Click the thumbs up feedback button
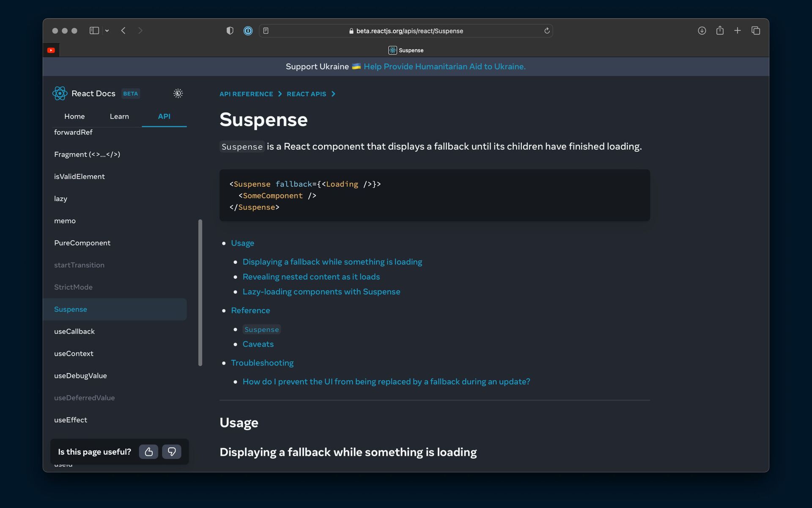The width and height of the screenshot is (812, 508). (x=148, y=452)
